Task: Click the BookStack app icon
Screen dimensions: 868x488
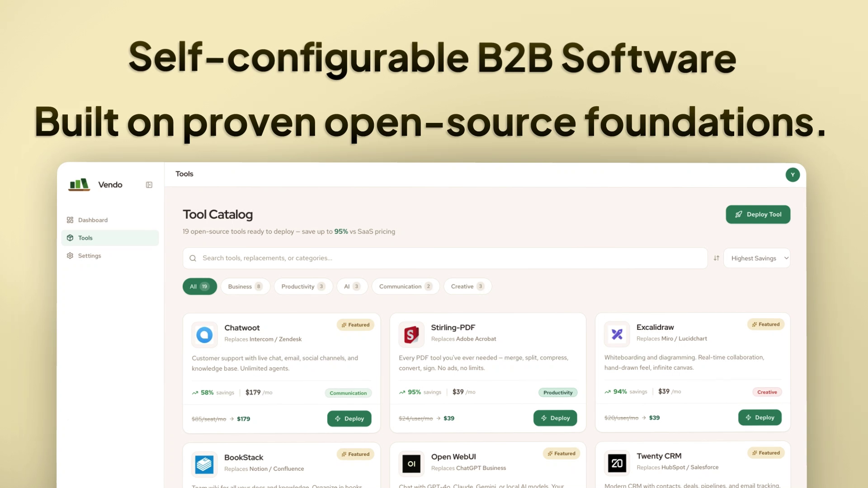Action: [204, 464]
